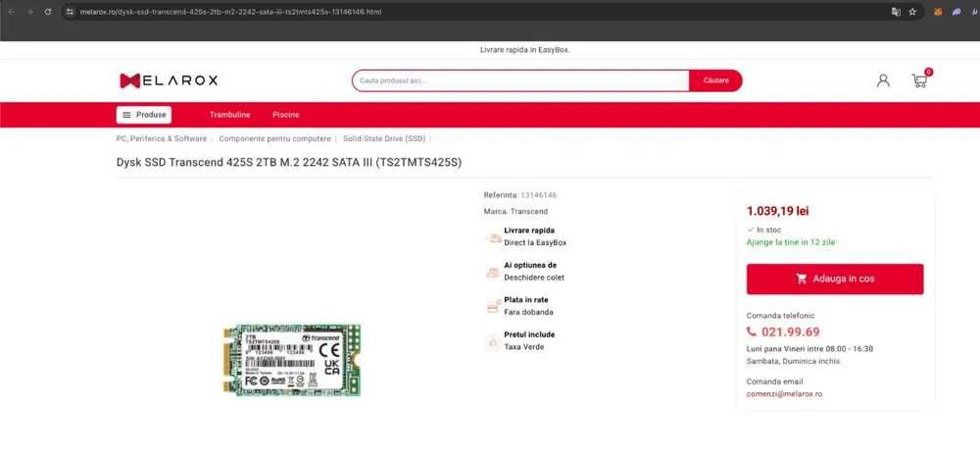980x463 pixels.
Task: Add the product with Adauga in cos
Action: point(834,279)
